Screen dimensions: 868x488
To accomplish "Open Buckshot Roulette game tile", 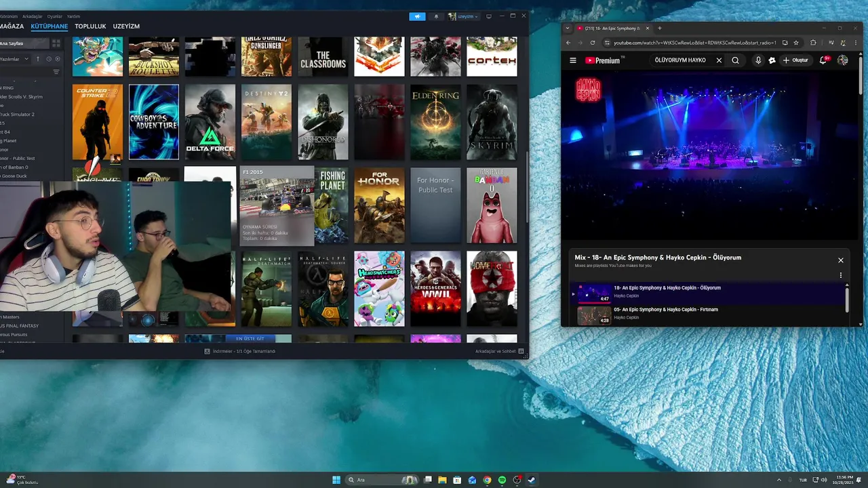I will (154, 57).
